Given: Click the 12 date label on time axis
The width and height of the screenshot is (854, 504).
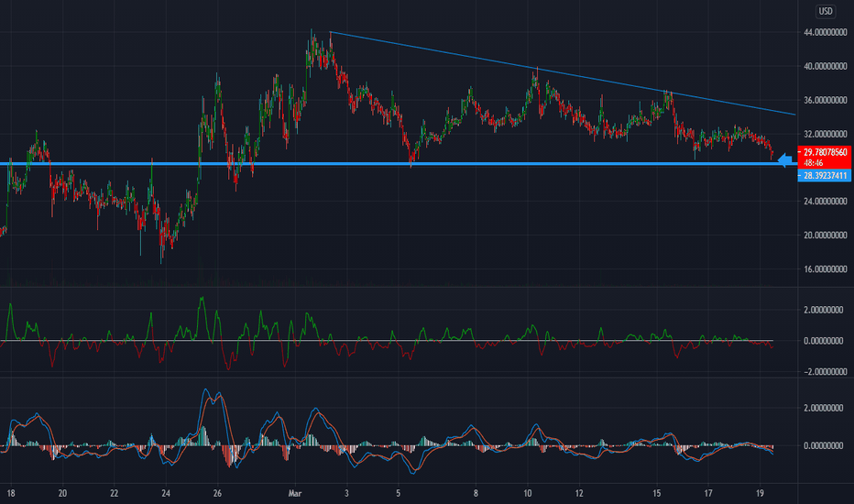Looking at the screenshot, I should (579, 494).
